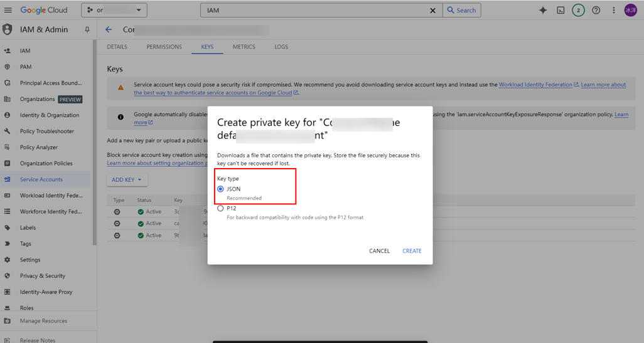This screenshot has height=343, width=644.
Task: Switch to the METRICS tab
Action: click(244, 47)
